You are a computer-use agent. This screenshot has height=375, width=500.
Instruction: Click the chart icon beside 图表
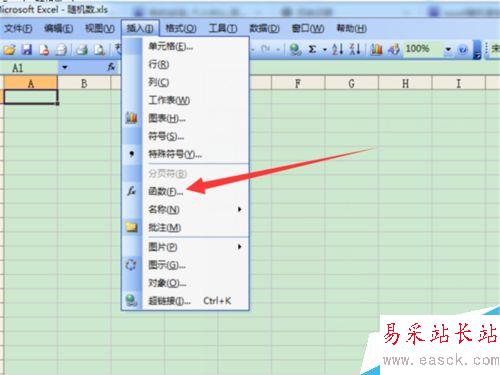[x=132, y=118]
